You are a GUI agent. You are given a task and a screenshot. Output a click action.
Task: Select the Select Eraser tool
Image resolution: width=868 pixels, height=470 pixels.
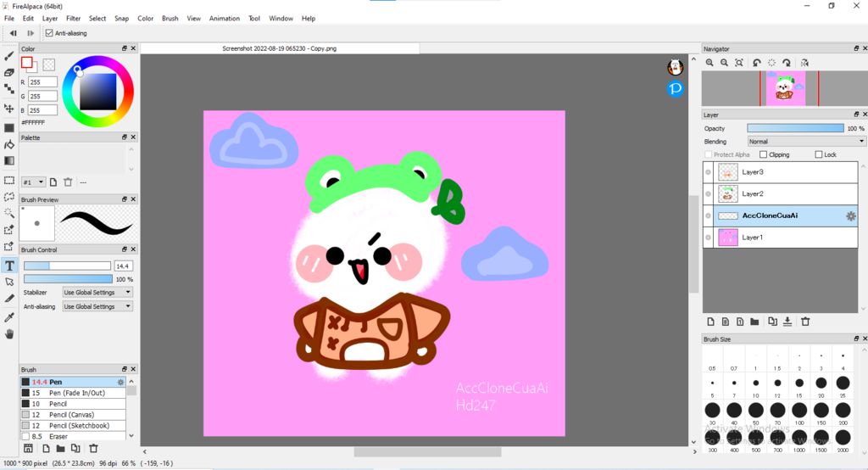click(x=8, y=246)
